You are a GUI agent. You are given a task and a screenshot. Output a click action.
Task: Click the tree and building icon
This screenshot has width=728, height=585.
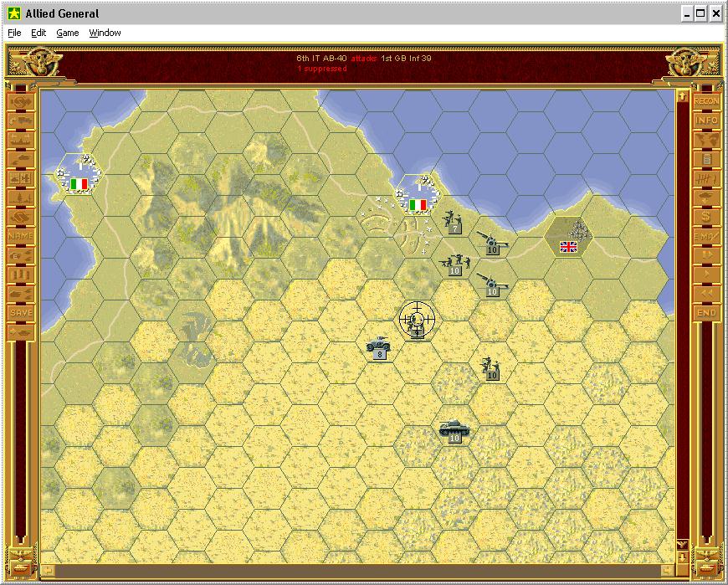coord(21,198)
